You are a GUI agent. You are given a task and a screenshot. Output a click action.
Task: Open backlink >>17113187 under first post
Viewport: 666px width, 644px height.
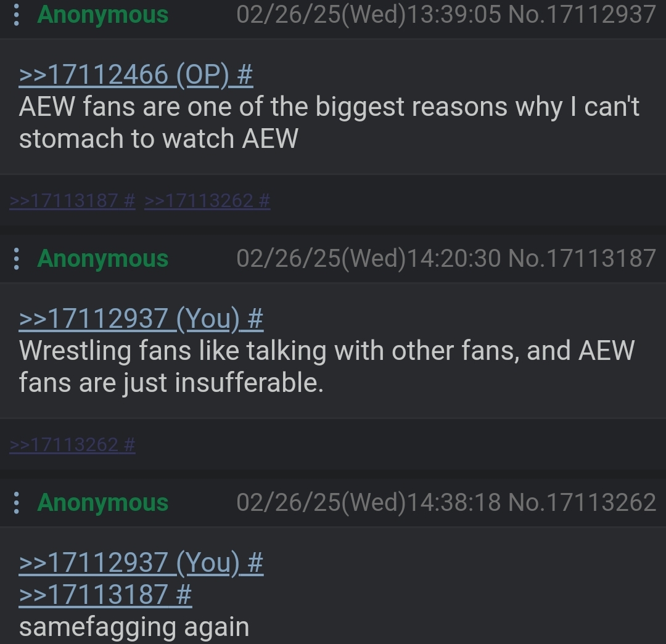click(72, 200)
